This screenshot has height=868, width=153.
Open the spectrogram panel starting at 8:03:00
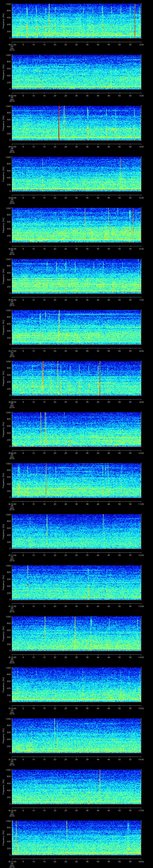pos(77,123)
